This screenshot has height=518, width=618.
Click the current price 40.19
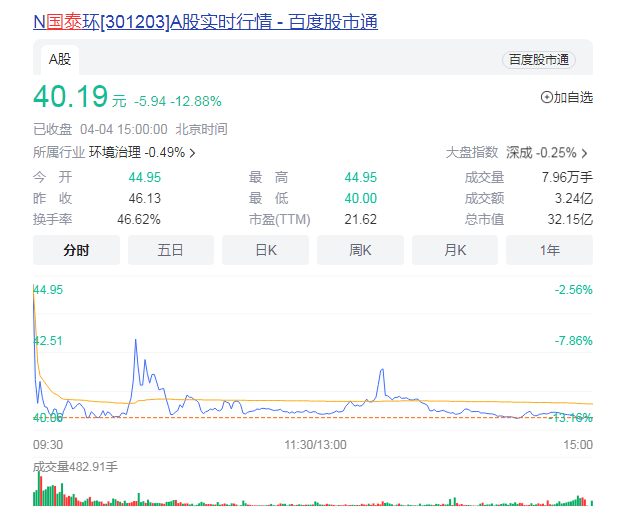(x=68, y=97)
